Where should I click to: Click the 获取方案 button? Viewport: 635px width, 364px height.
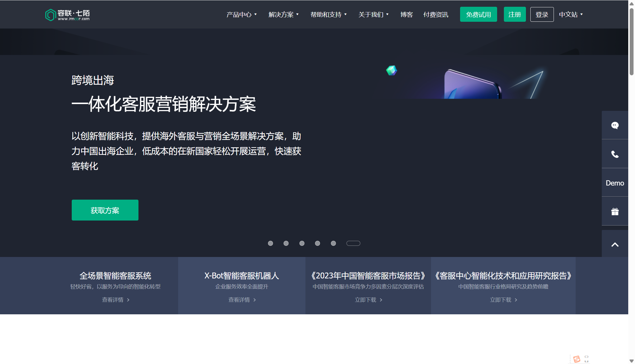coord(105,210)
